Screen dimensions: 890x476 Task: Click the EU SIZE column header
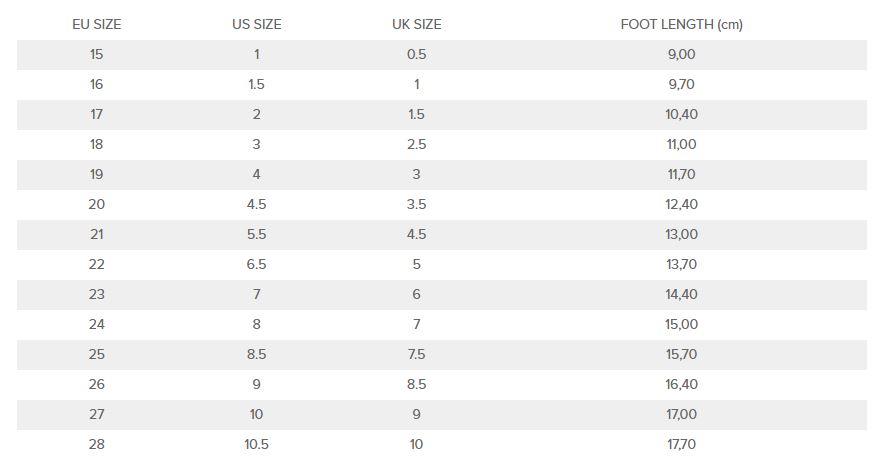click(97, 24)
